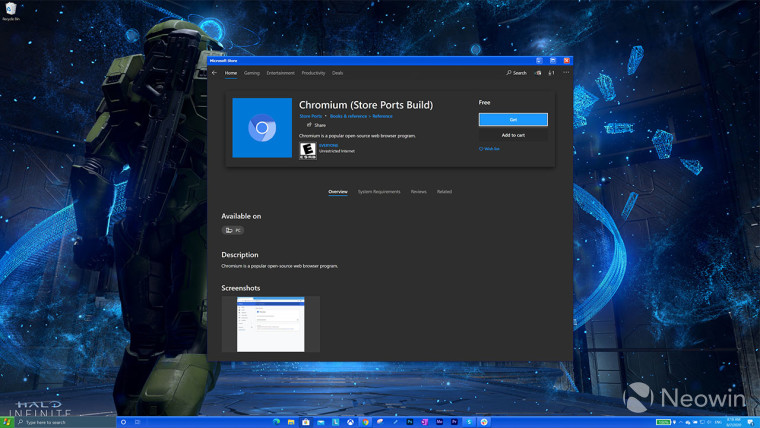Open Microsoft Edge from taskbar
Screen dimensions: 760x428
pos(276,422)
